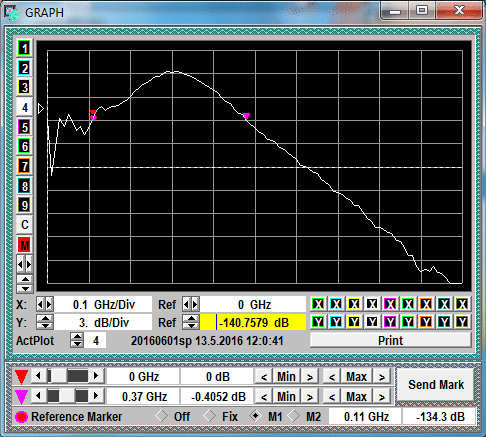Select plot 7 orange button
The height and width of the screenshot is (437, 486).
click(24, 166)
